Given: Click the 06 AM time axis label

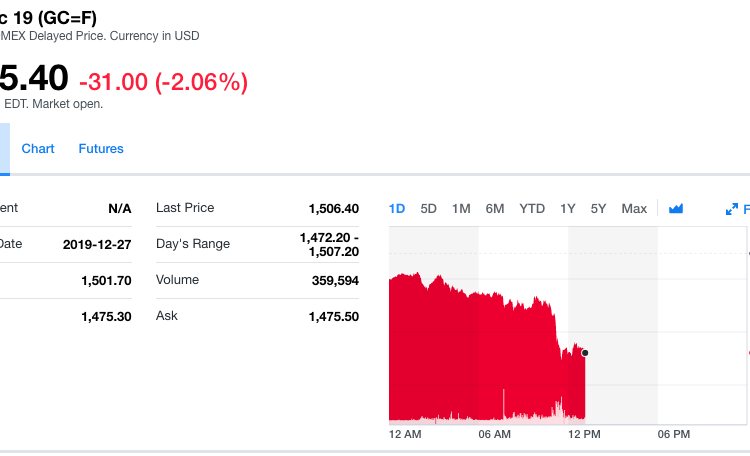Looking at the screenshot, I should [x=495, y=435].
